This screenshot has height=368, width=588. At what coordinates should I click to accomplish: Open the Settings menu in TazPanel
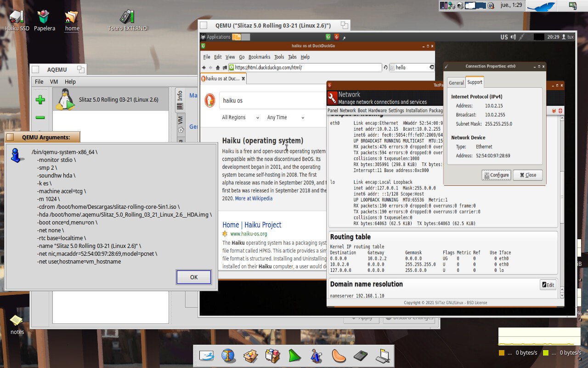396,110
